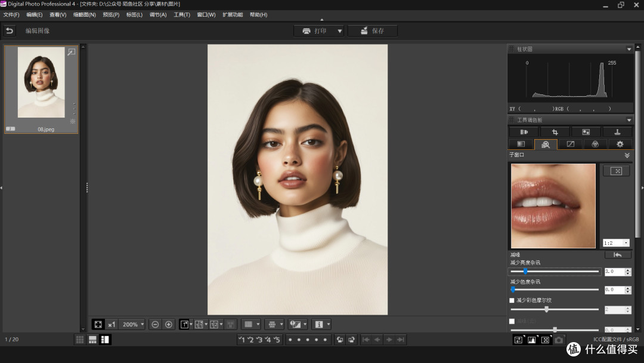Switch to thumbnail grid view layout
This screenshot has width=644, height=363.
tap(79, 340)
